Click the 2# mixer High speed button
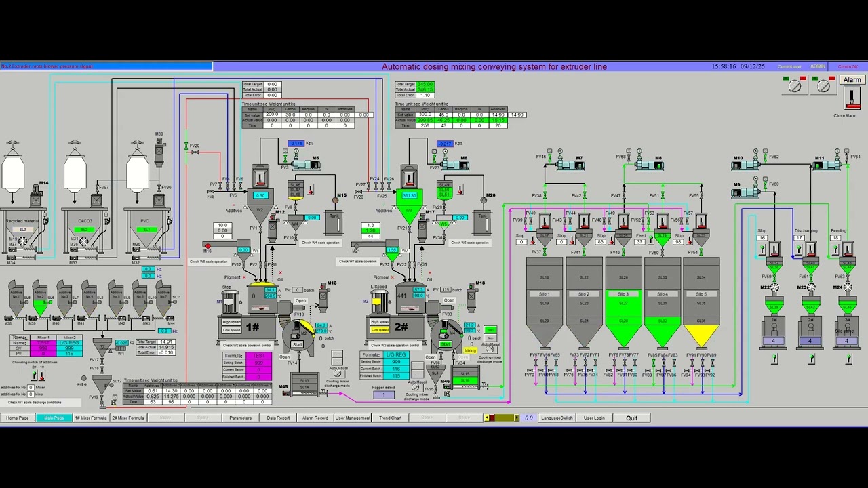Viewport: 868px width, 488px height. click(380, 322)
